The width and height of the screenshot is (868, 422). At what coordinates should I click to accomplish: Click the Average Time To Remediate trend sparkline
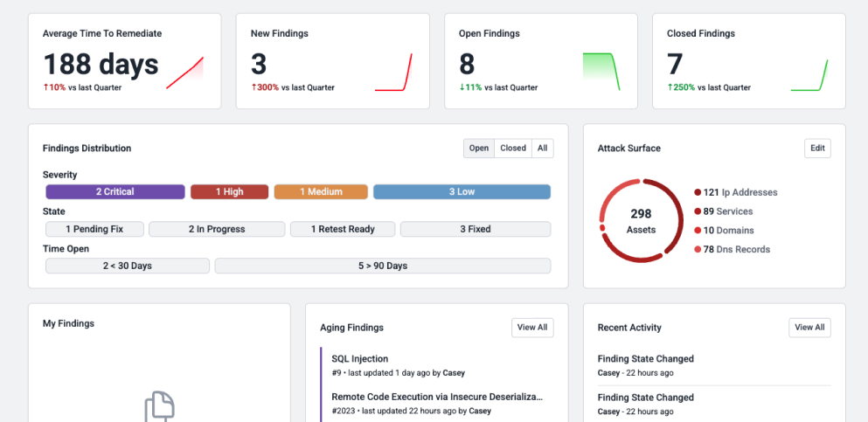[185, 73]
